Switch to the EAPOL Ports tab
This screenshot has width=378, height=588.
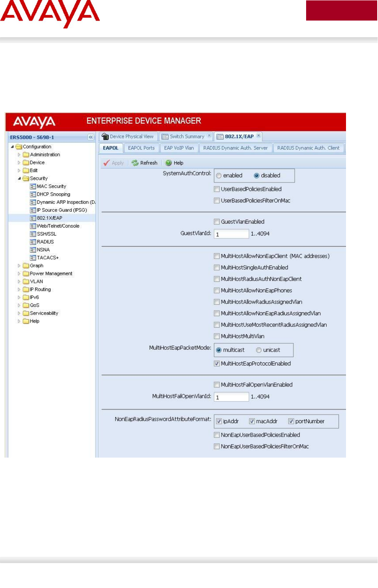pos(141,148)
